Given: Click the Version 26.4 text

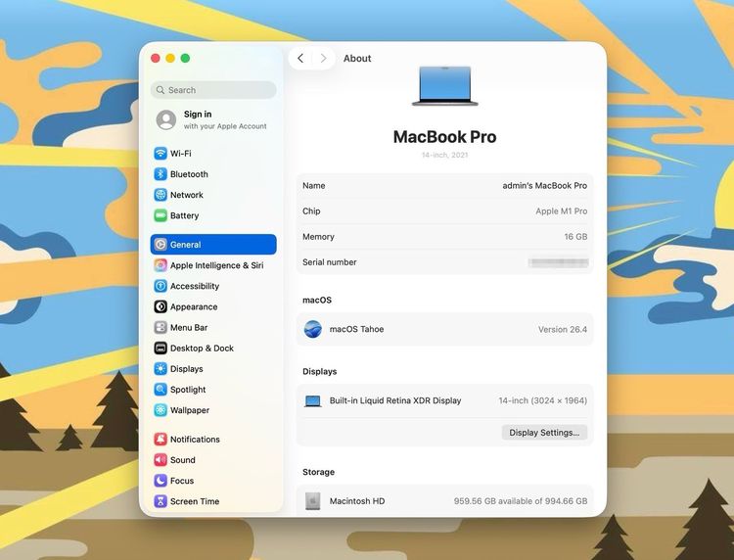Looking at the screenshot, I should click(562, 330).
